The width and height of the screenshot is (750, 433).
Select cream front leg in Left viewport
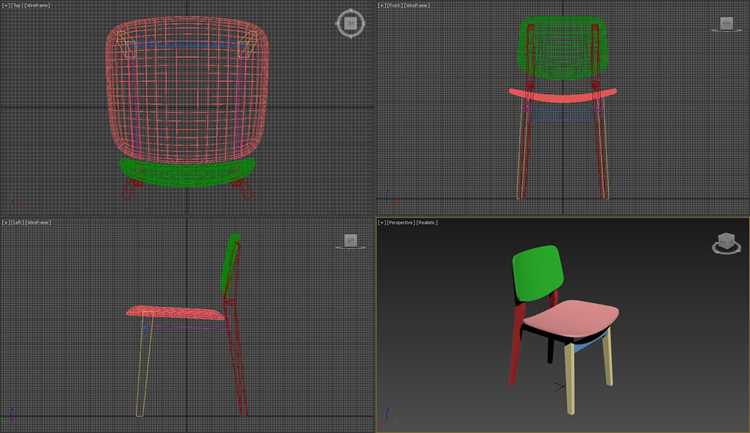[x=145, y=366]
